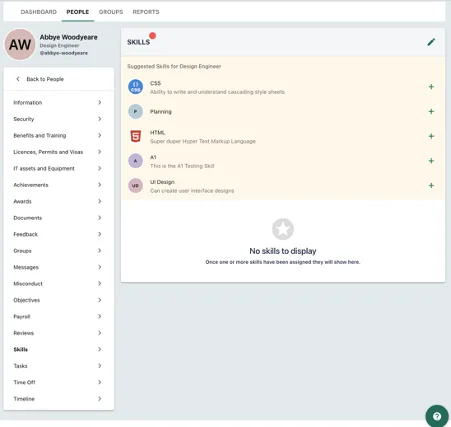Click the HTML5 shield icon

point(136,136)
